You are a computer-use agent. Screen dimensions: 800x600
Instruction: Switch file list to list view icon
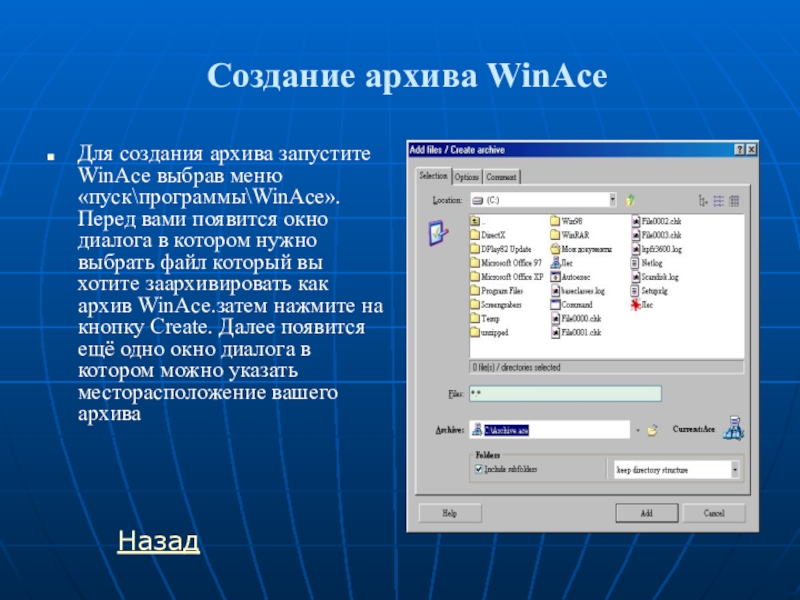coord(718,201)
